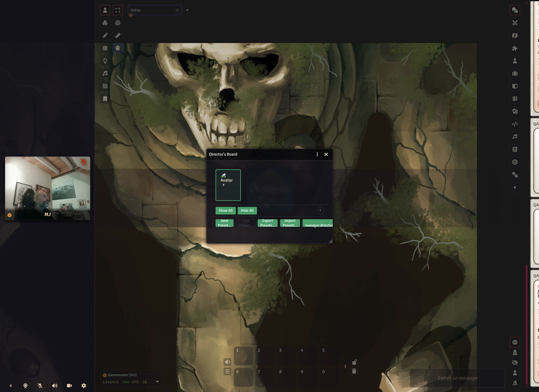539x392 pixels.
Task: Open the Game Settings gears icon
Action: click(x=515, y=175)
